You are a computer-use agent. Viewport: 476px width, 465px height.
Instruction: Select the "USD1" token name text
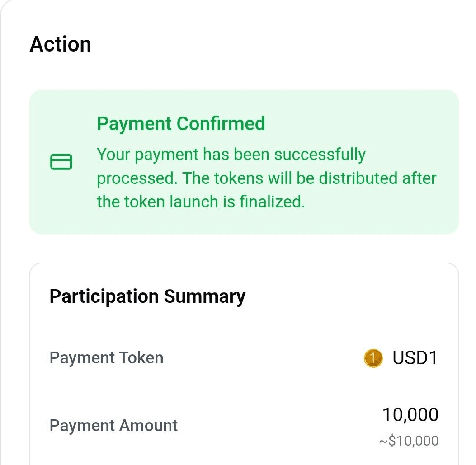pos(415,358)
